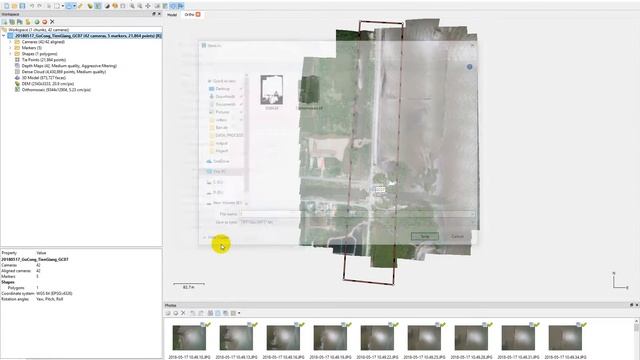Click the Reset View cross arrows icon
Screen dimensions: 640x360
(x=148, y=6)
